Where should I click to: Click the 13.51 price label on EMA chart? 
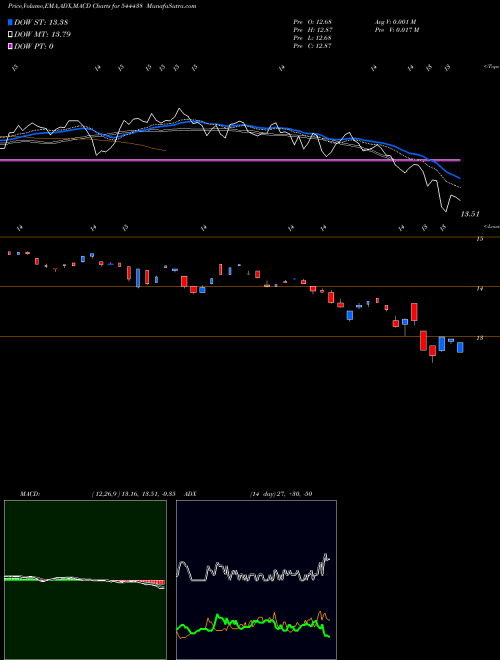coord(470,214)
